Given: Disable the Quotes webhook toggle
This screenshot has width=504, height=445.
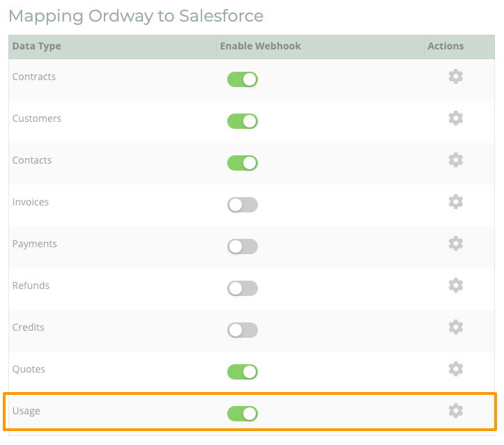Looking at the screenshot, I should click(243, 371).
